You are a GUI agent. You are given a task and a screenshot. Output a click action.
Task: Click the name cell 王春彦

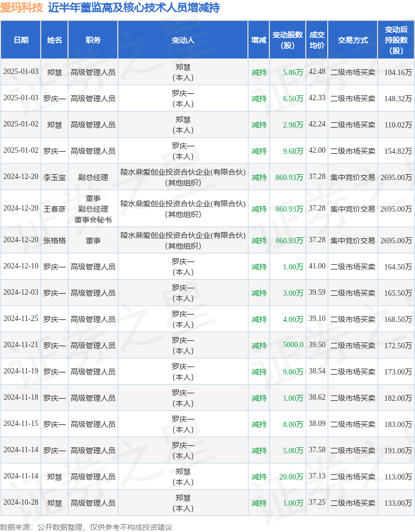tap(55, 209)
